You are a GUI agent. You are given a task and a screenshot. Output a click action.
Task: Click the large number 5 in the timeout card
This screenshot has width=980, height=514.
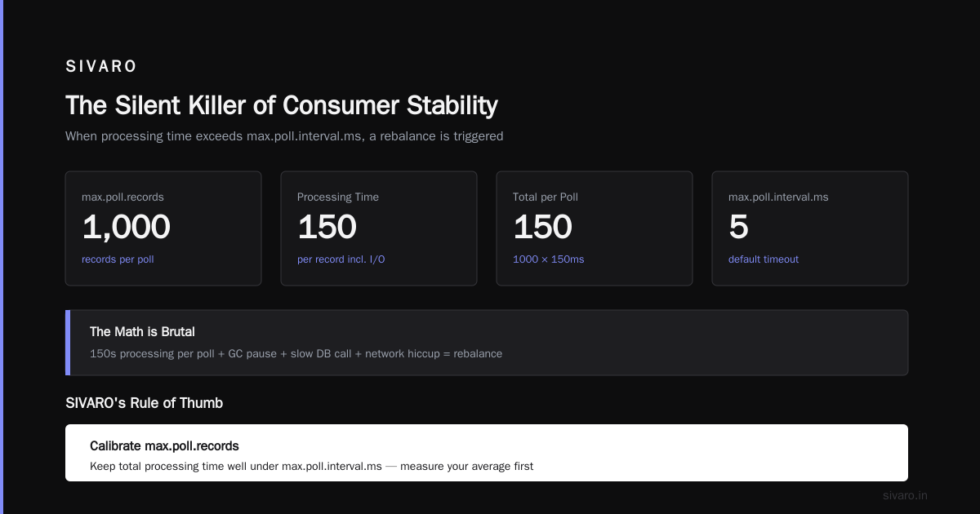pos(738,227)
